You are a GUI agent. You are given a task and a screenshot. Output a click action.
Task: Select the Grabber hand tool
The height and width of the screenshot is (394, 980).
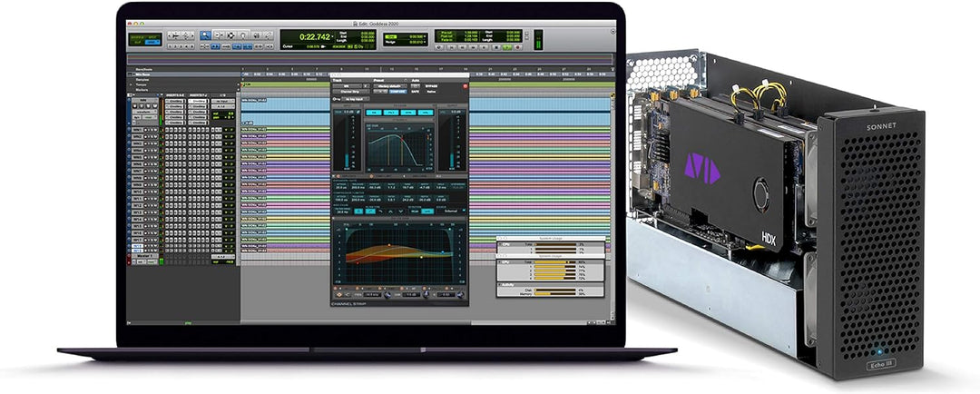(243, 35)
